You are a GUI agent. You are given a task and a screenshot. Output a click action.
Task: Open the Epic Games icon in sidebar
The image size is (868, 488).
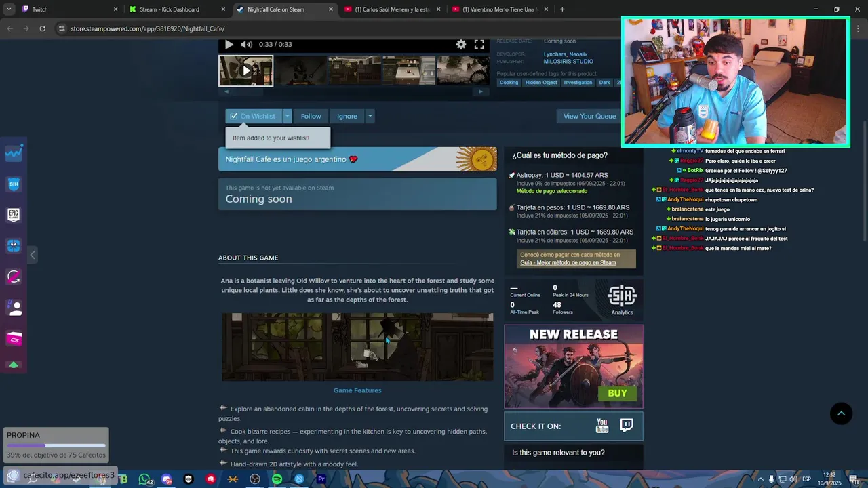14,215
